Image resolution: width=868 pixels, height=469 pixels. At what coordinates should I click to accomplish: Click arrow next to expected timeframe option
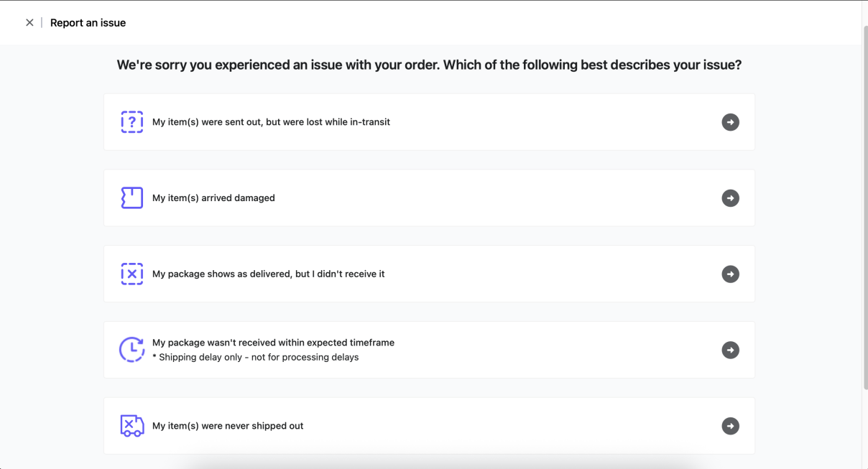click(730, 350)
